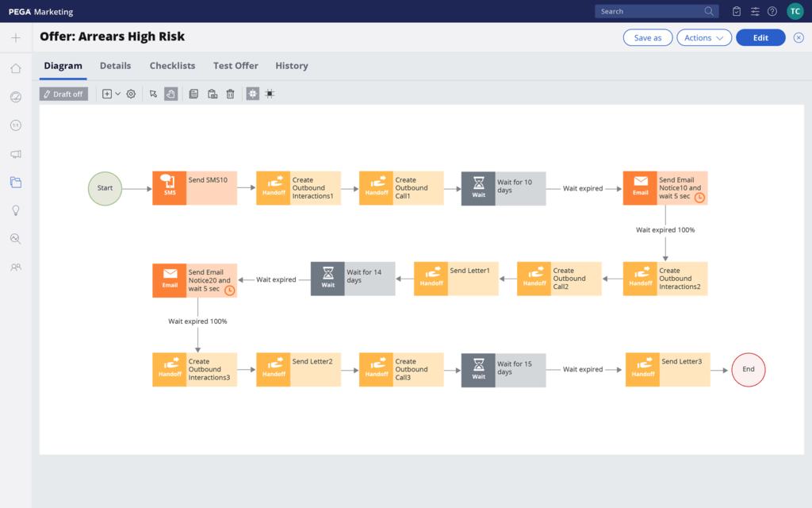Toggle the Draft off switch
This screenshot has height=508, width=812.
63,94
